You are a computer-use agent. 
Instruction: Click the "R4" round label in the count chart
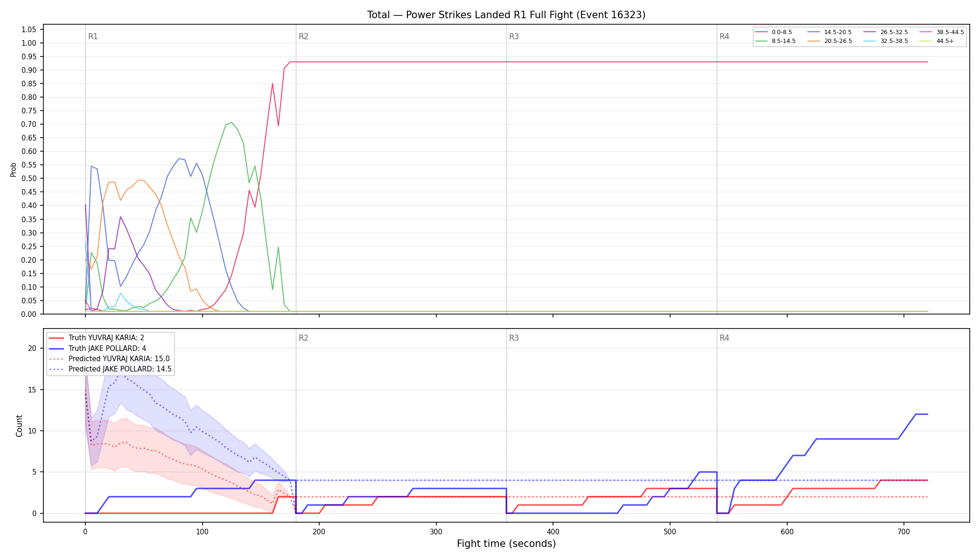724,338
